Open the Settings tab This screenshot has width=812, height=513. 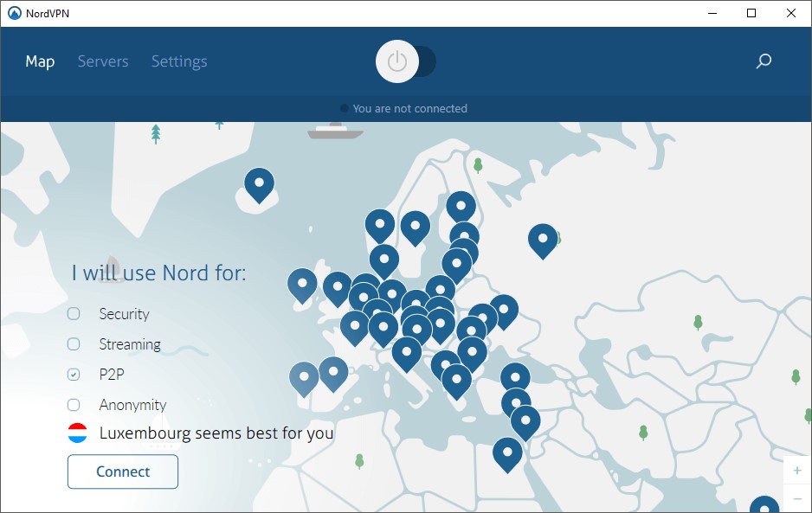[179, 61]
